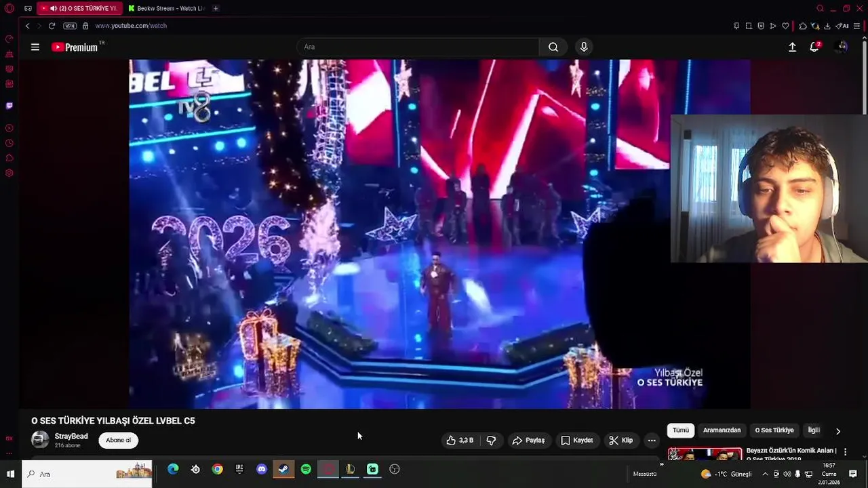Show hidden system tray icons chevron
Screen dimensions: 868x488
click(765, 474)
